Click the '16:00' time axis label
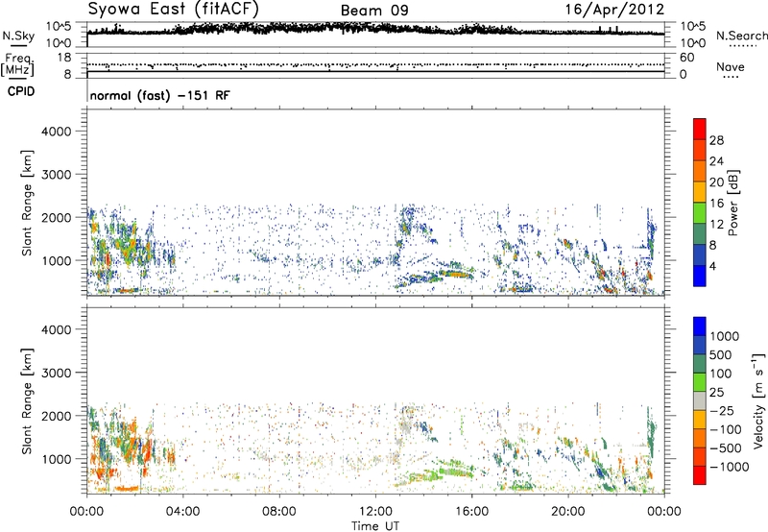 tap(471, 512)
